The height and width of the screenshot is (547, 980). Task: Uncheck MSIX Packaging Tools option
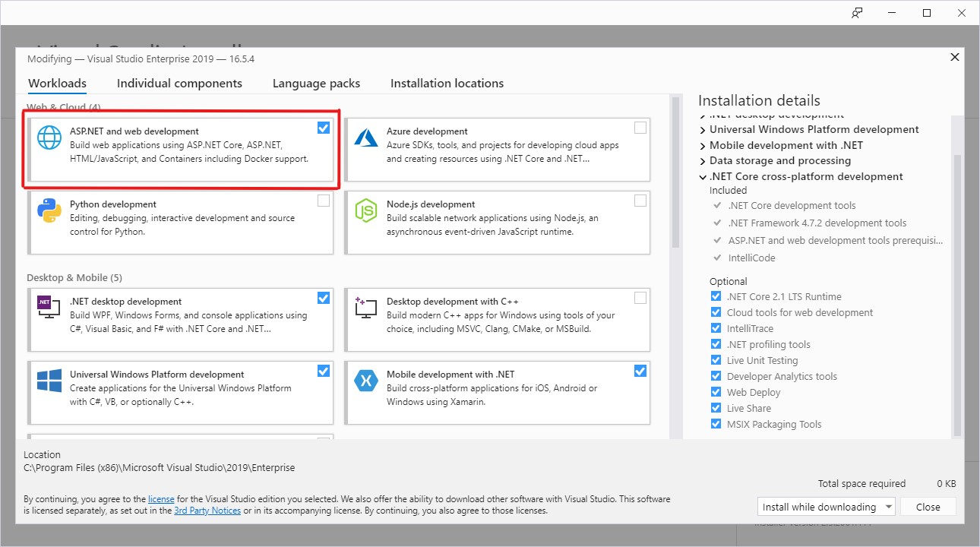[716, 424]
